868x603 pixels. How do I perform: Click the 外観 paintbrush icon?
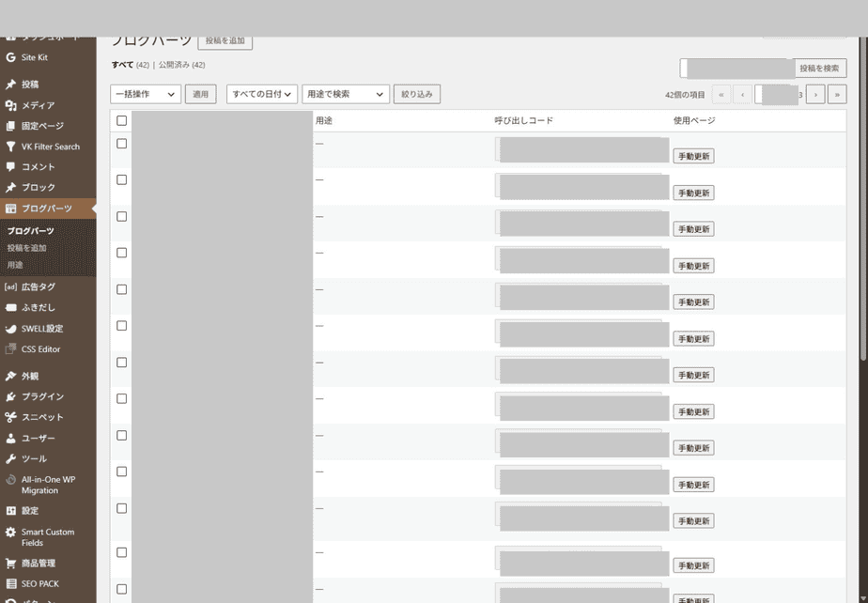click(x=10, y=377)
